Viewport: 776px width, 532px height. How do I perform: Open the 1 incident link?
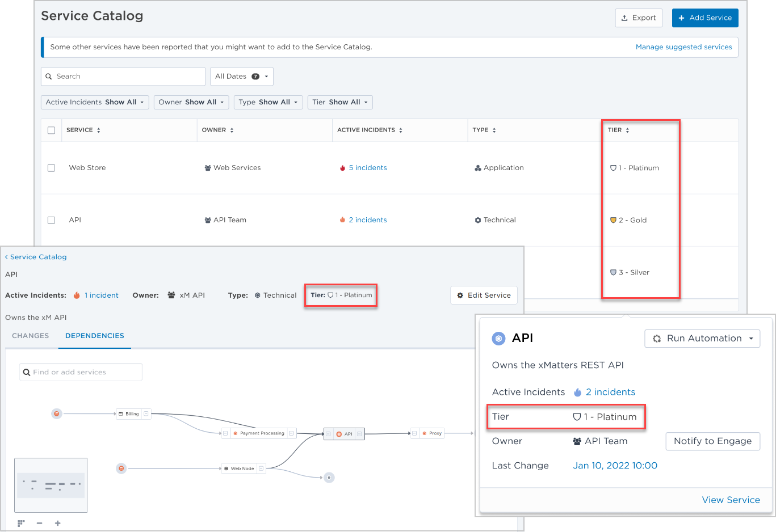coord(102,295)
